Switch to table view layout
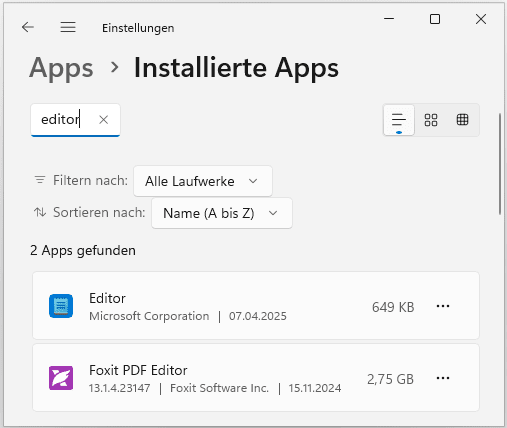The image size is (507, 428). [462, 120]
